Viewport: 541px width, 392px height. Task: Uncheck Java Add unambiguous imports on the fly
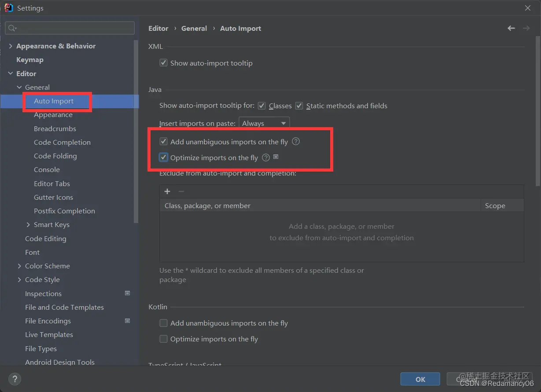pyautogui.click(x=163, y=142)
